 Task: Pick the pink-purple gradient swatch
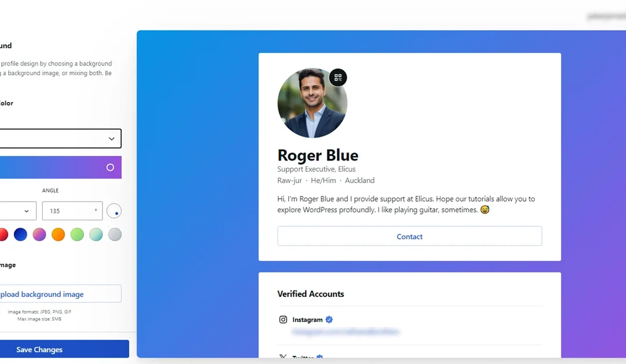point(39,234)
